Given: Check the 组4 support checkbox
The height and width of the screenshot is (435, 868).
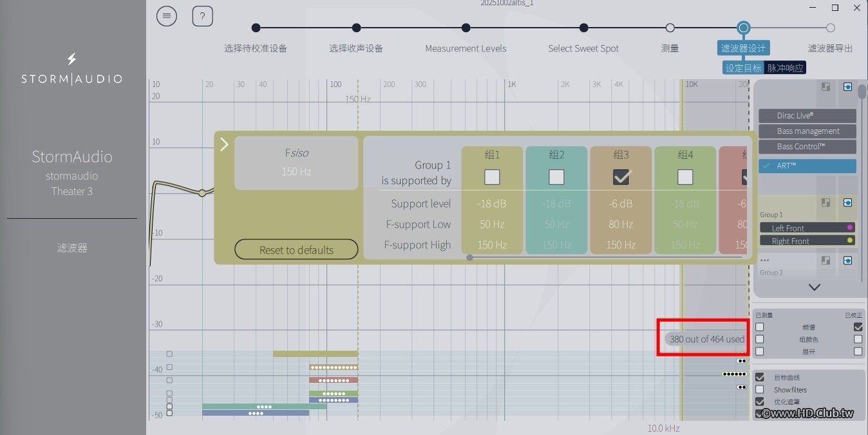Looking at the screenshot, I should [x=685, y=177].
